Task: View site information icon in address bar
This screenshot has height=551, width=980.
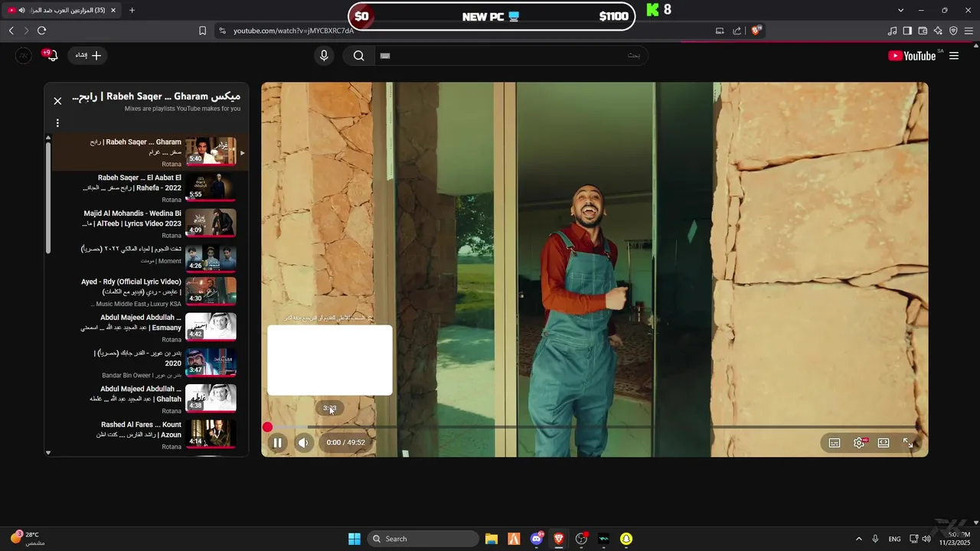Action: click(222, 31)
